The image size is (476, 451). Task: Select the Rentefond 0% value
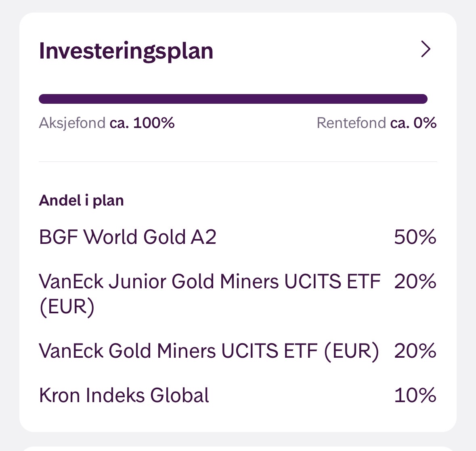[x=413, y=123]
